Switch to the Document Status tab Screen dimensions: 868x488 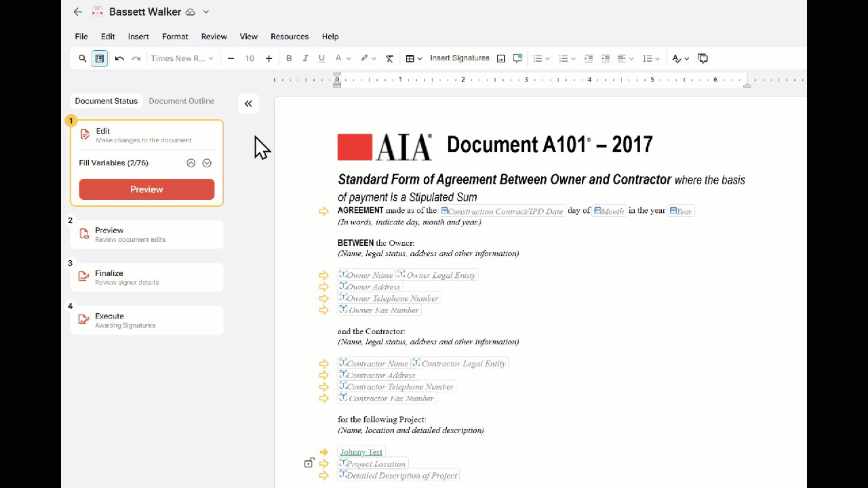[106, 101]
